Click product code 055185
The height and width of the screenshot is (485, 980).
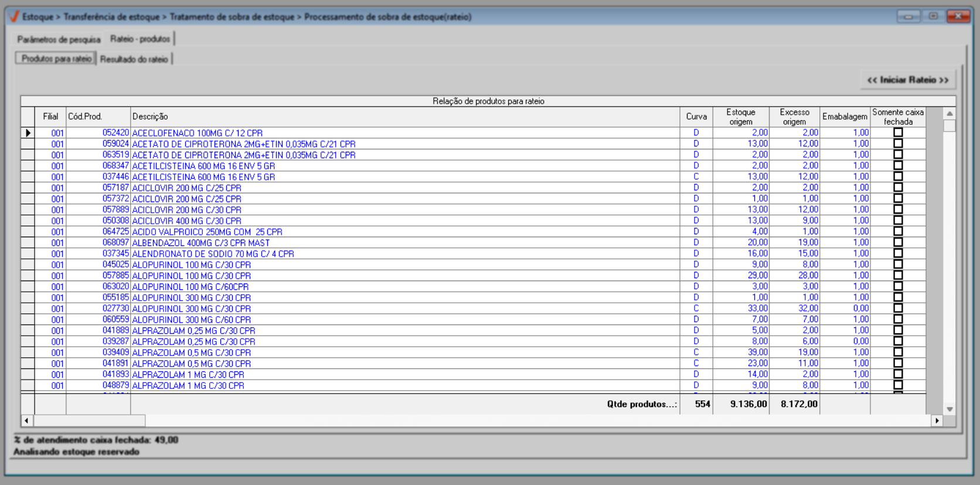point(115,298)
